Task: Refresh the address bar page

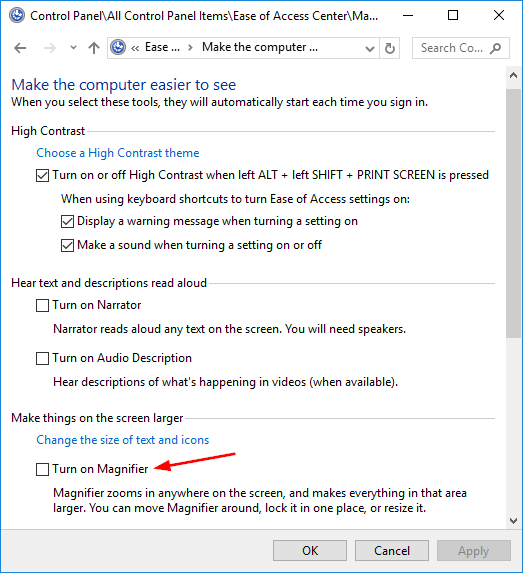Action: (x=390, y=48)
